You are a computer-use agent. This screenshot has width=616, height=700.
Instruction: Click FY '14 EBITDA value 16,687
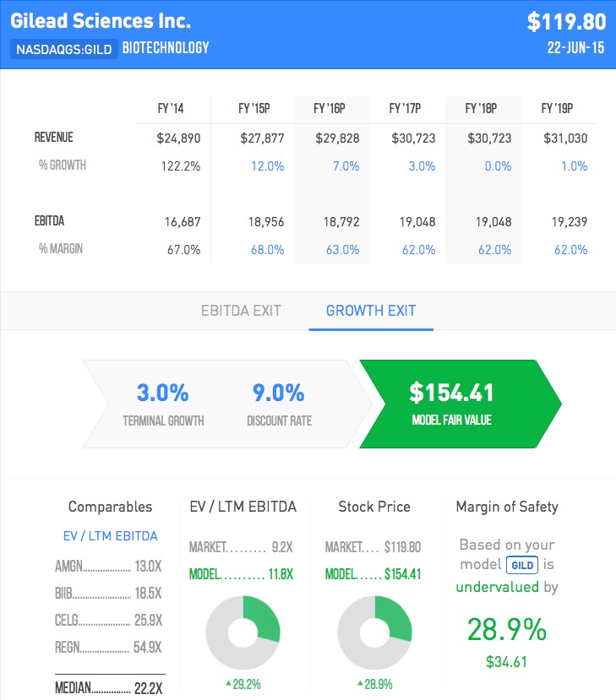tap(183, 222)
